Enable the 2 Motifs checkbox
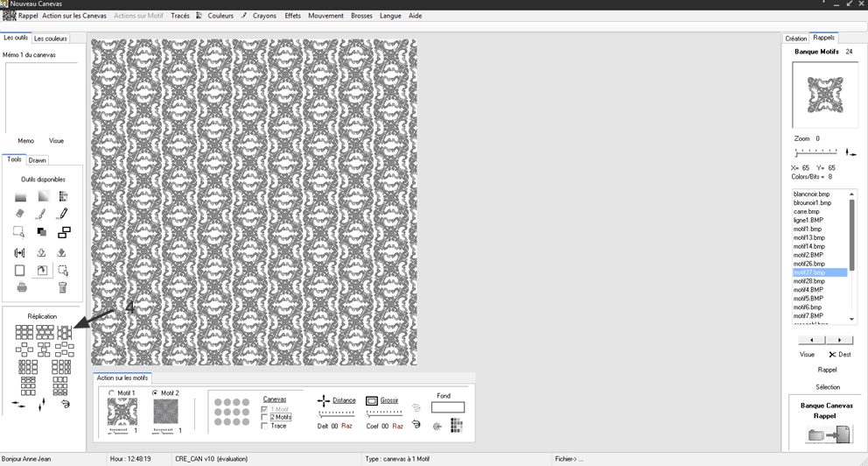The image size is (868, 466). [265, 417]
